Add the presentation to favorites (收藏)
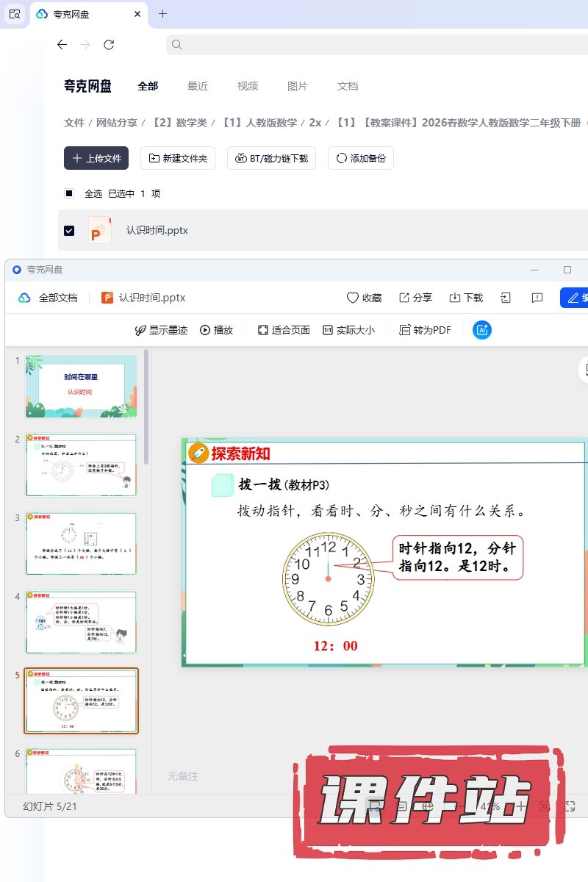Viewport: 588px width, 882px height. (x=365, y=298)
